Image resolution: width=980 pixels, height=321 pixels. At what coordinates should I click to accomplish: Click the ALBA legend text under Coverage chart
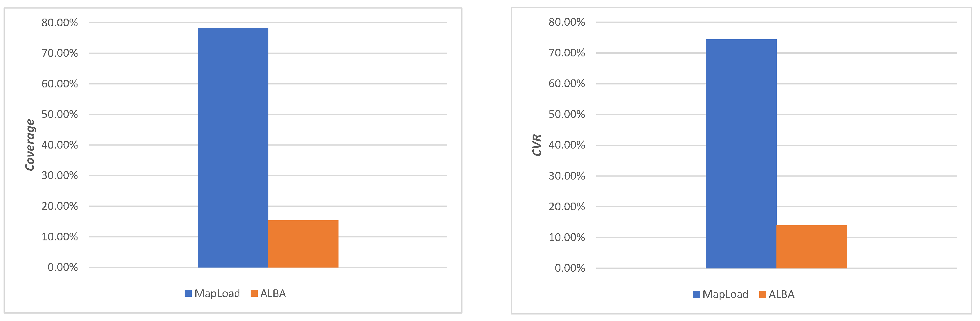[x=273, y=293]
